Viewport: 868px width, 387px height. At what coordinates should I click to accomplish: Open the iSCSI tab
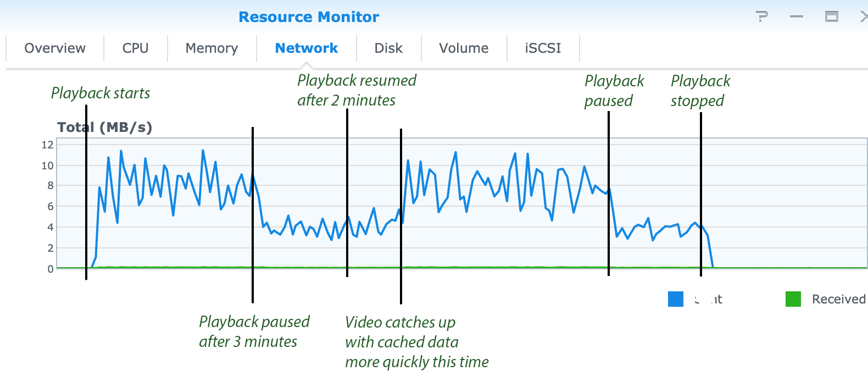click(543, 48)
